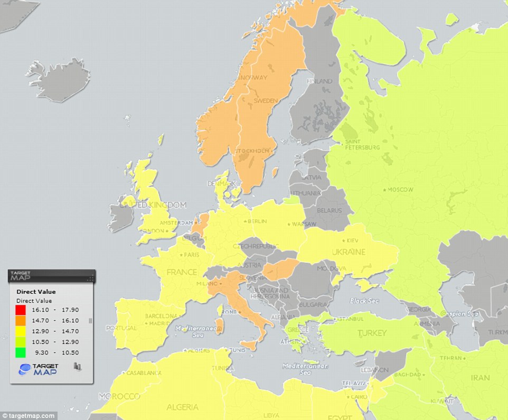
Task: Select the orange 14.70 - 16.10 swatch
Action: 21,320
